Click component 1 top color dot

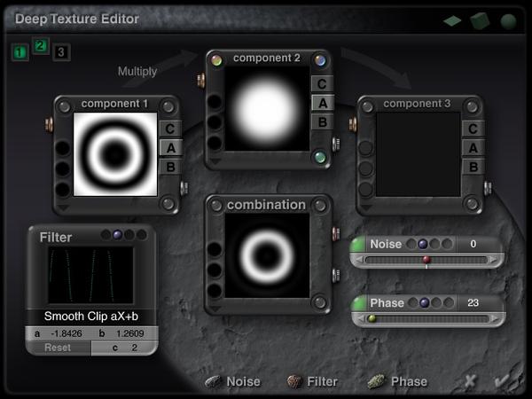[63, 148]
